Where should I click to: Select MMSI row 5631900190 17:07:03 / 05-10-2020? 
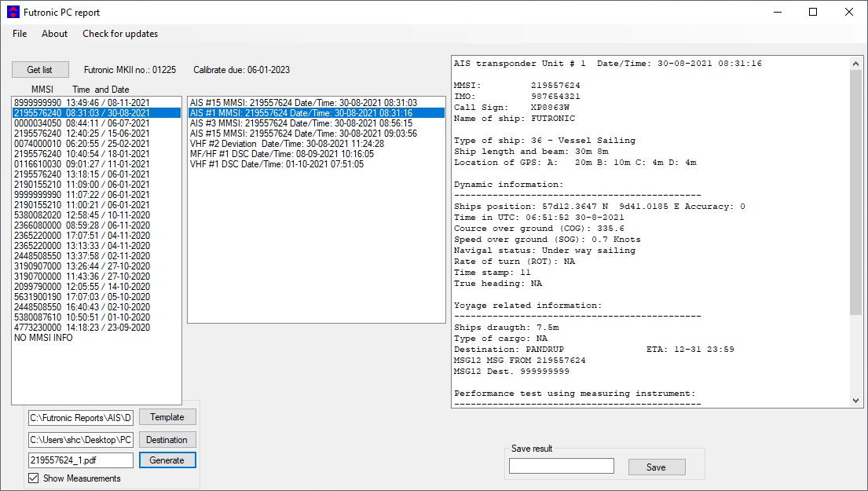pos(97,297)
